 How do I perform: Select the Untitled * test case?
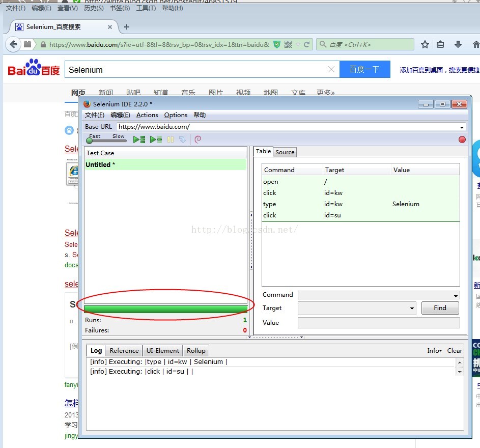[x=165, y=165]
